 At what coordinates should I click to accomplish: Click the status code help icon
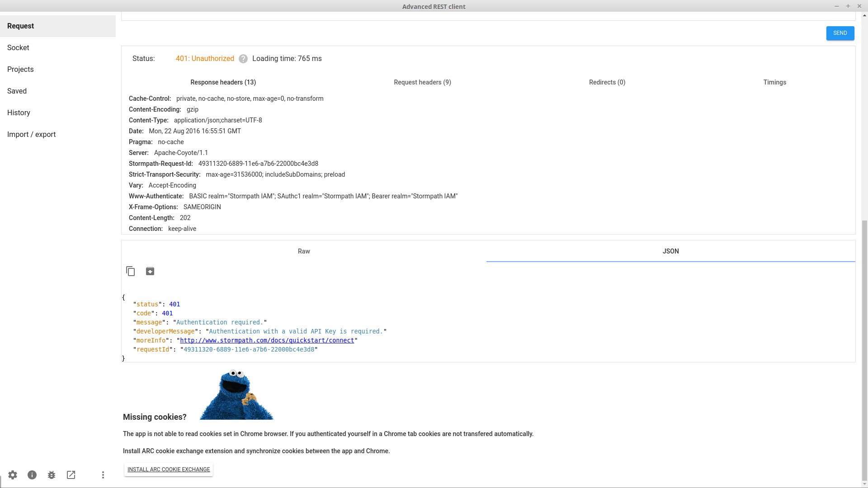(243, 59)
